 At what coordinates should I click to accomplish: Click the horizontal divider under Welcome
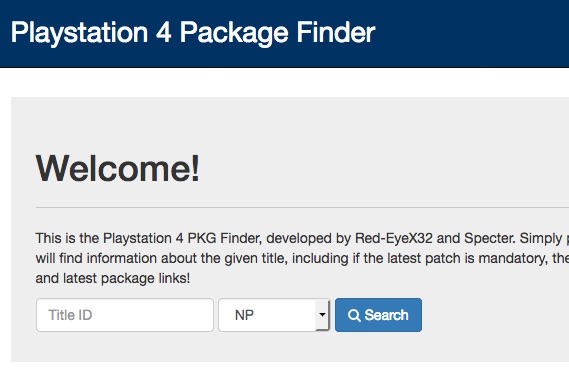[x=302, y=208]
